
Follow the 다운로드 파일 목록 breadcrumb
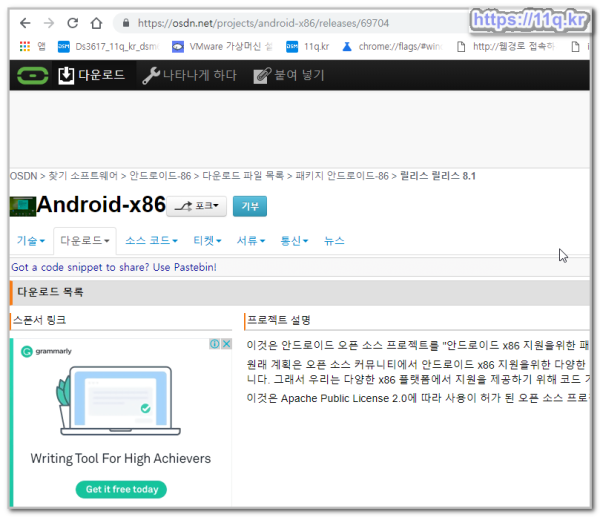(243, 176)
